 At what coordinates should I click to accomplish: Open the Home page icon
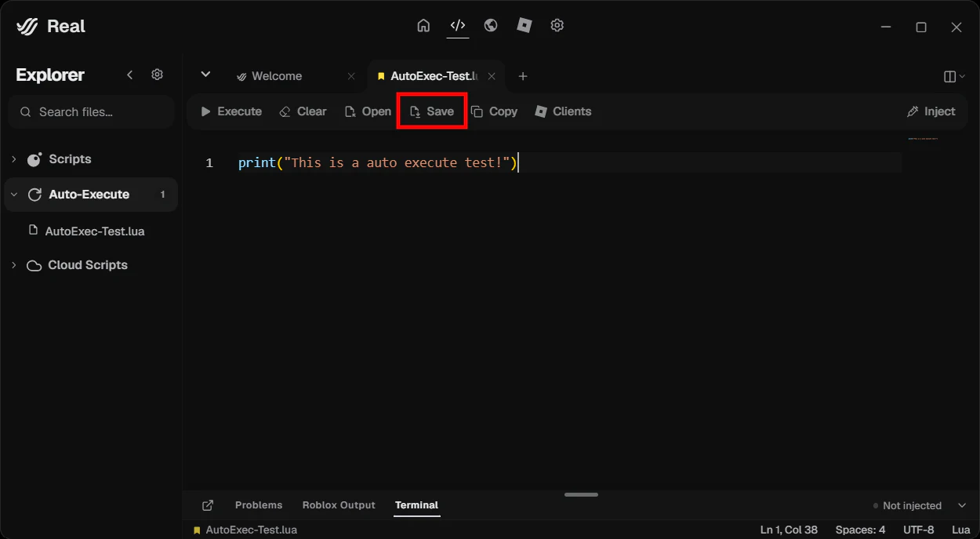click(x=423, y=26)
